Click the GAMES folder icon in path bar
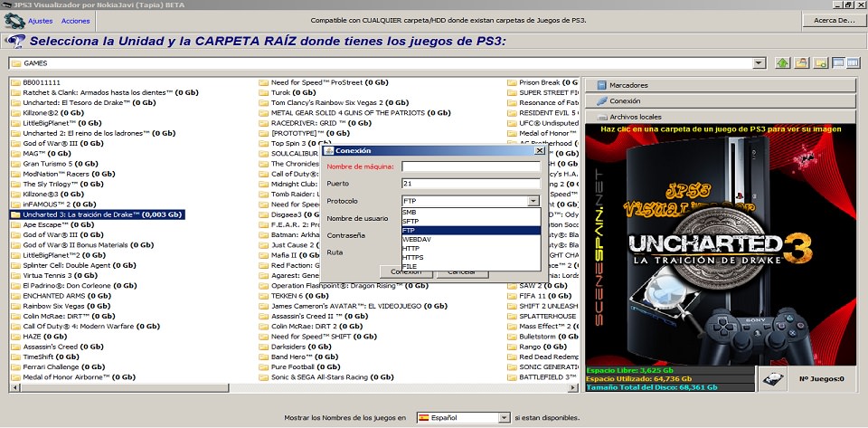Viewport: 868px width, 428px height. click(x=16, y=63)
